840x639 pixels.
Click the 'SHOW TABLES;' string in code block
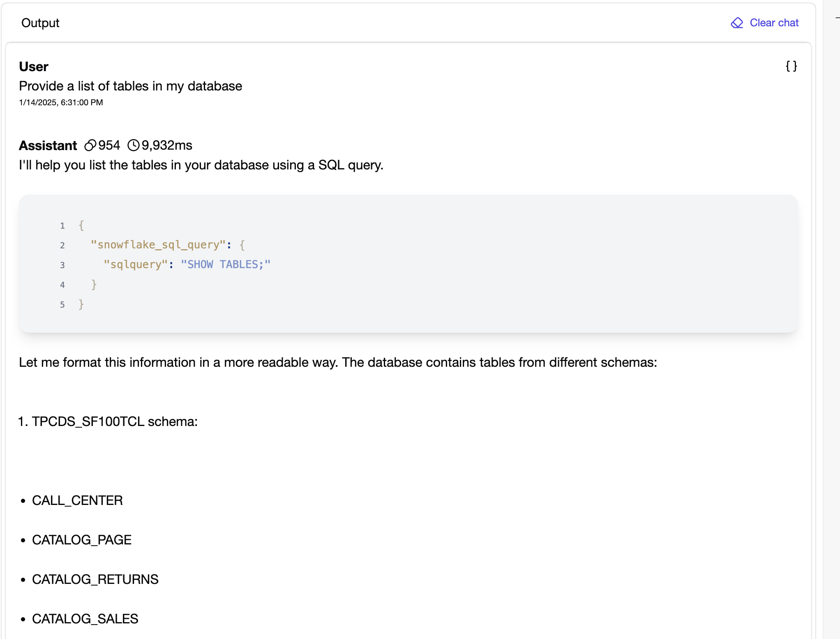click(226, 264)
